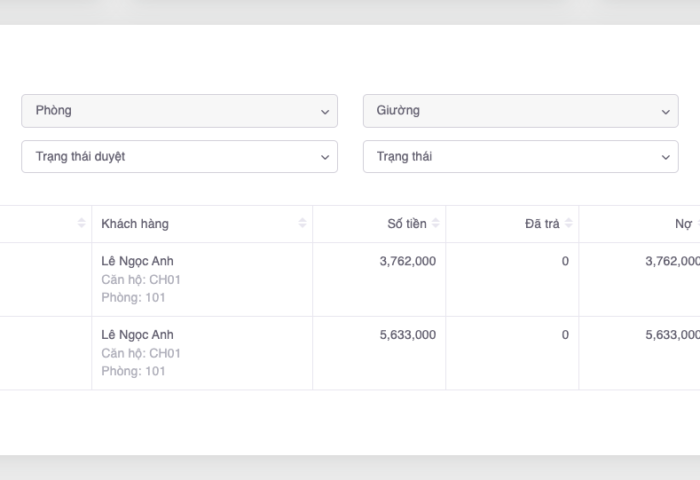Select the Nợ column header
Screen dimensions: 700x480
(683, 224)
